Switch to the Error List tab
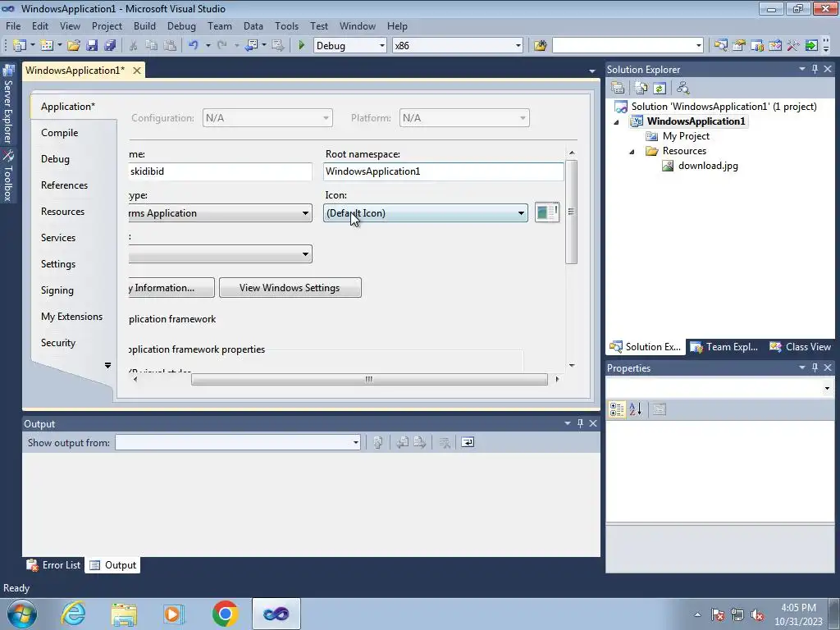840x630 pixels. (54, 565)
